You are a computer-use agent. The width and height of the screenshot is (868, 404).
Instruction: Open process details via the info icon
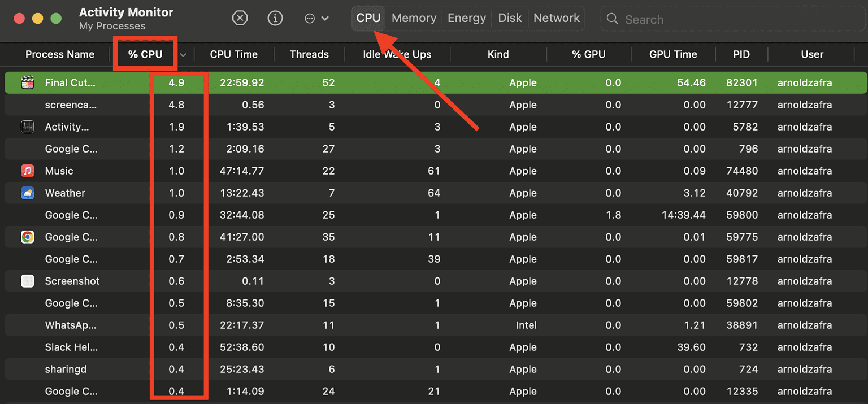tap(275, 18)
